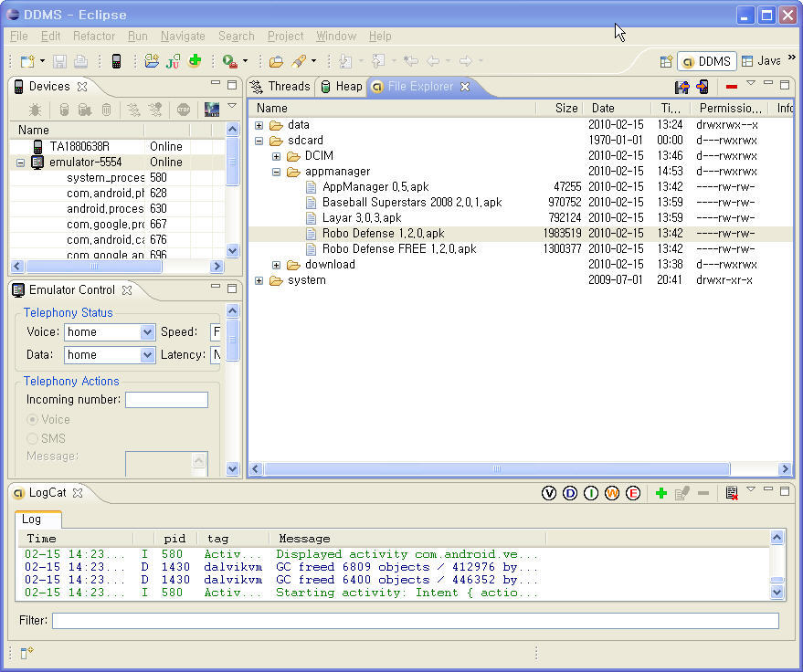Click the green plus Create Filter icon in LogCat
The image size is (803, 672).
click(x=661, y=493)
